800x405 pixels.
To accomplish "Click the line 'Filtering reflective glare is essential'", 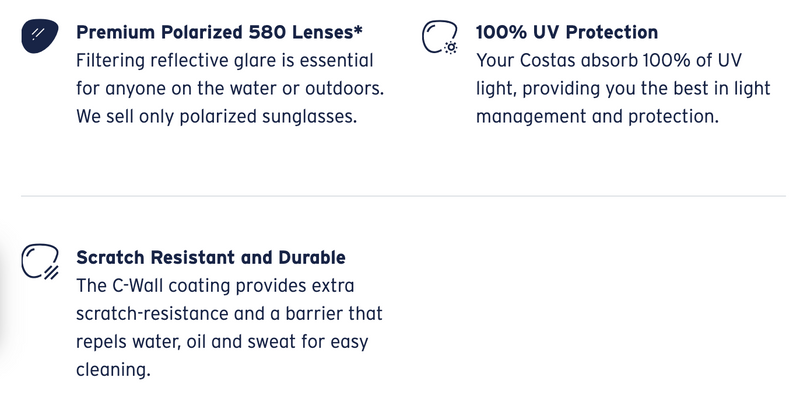I will click(x=225, y=61).
